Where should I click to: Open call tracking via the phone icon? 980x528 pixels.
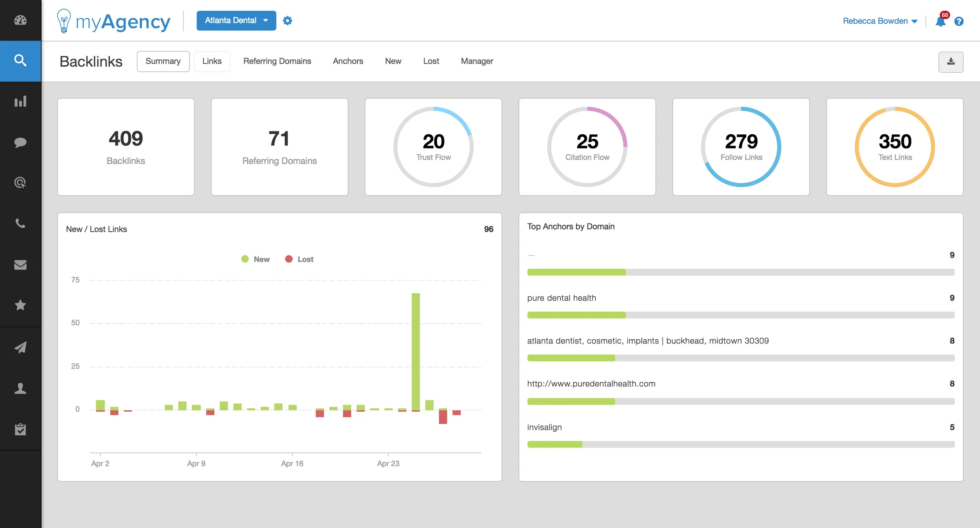[x=20, y=223]
